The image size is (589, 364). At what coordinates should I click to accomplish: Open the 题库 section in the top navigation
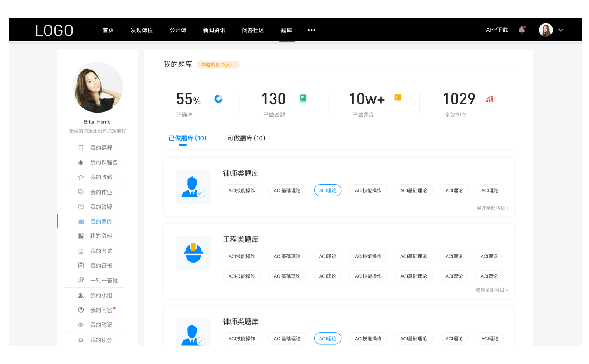[286, 30]
